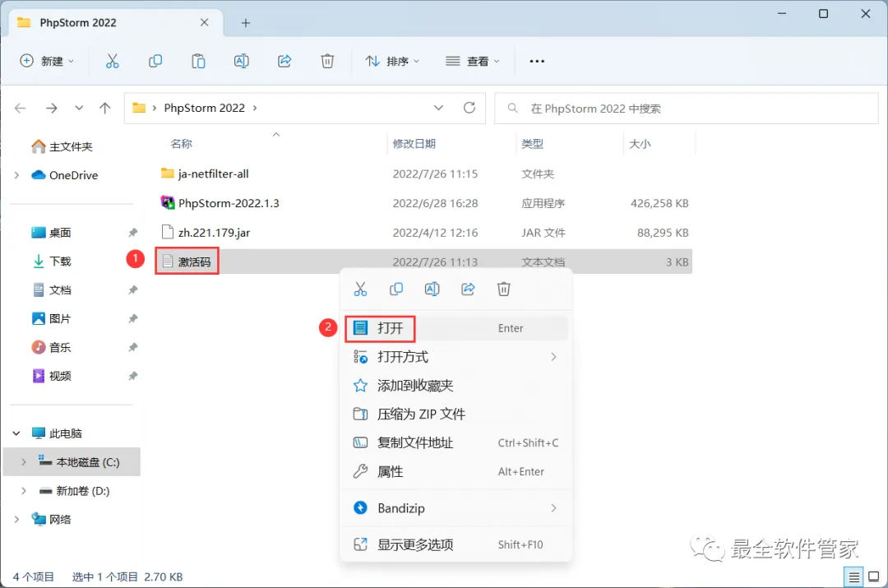
Task: Click the Rename icon in the context menu
Action: click(x=432, y=289)
